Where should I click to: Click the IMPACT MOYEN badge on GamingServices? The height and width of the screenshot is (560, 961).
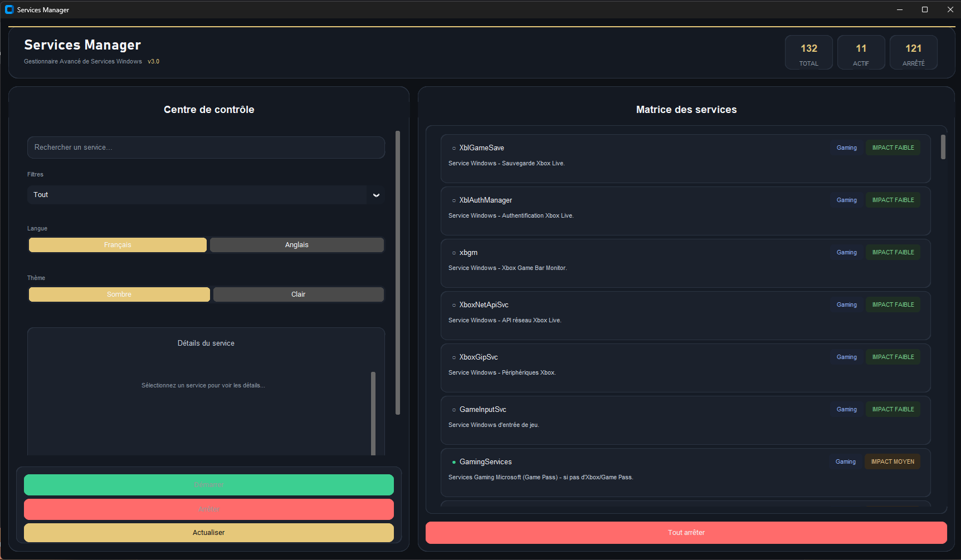pyautogui.click(x=892, y=461)
